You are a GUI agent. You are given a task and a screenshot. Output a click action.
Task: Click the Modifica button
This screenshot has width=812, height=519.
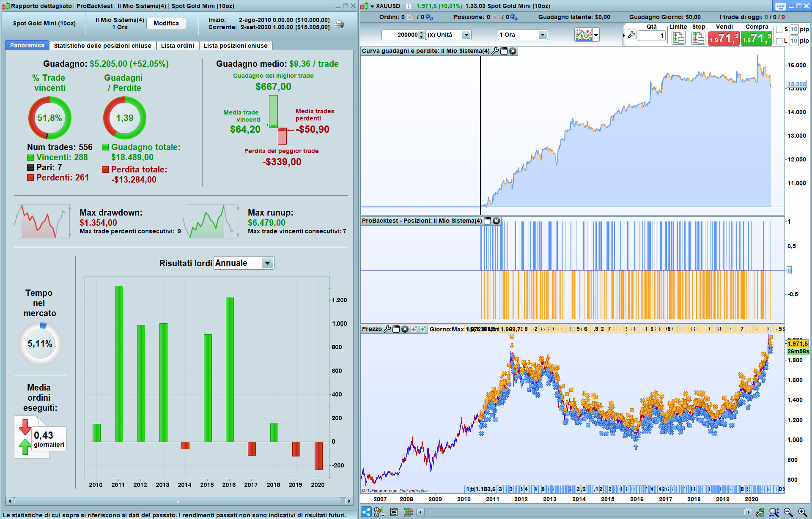pyautogui.click(x=166, y=23)
